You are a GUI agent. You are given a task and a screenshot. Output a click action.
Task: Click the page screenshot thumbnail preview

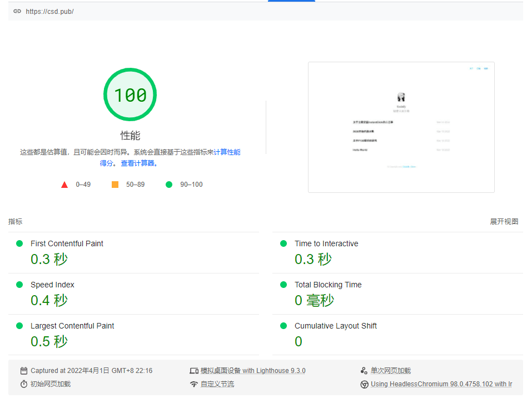point(401,127)
